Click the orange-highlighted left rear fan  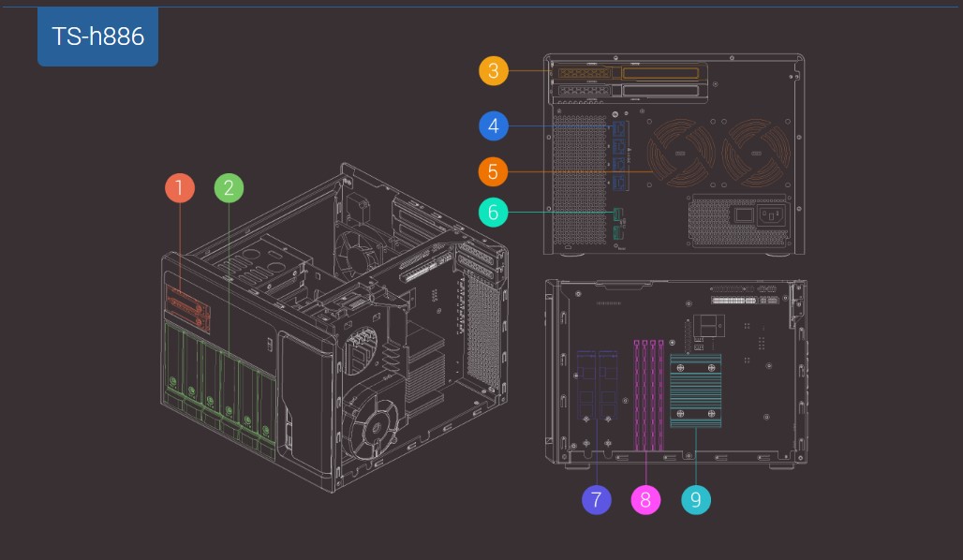[x=678, y=153]
